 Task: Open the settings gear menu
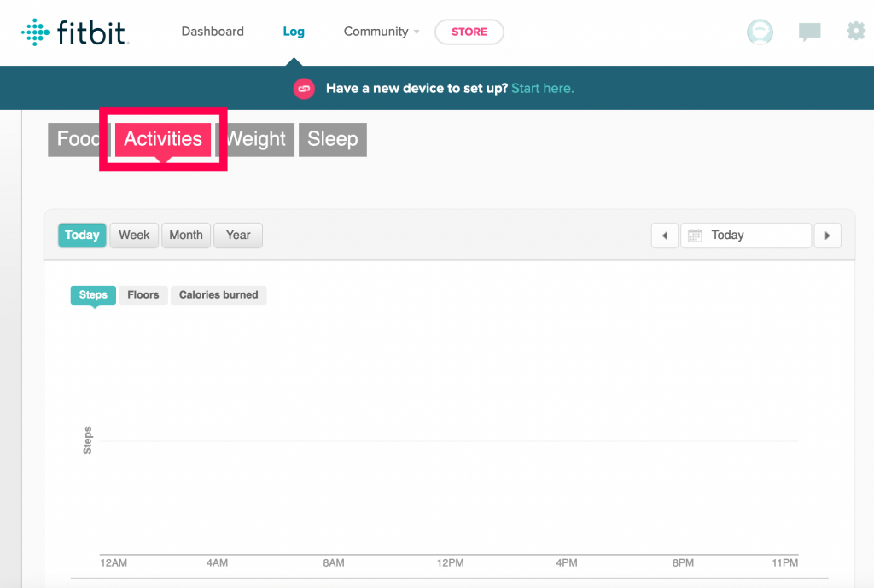pyautogui.click(x=855, y=32)
